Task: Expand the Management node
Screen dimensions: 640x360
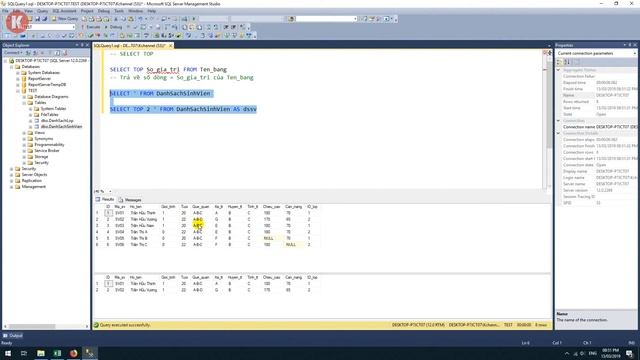Action: click(12, 187)
